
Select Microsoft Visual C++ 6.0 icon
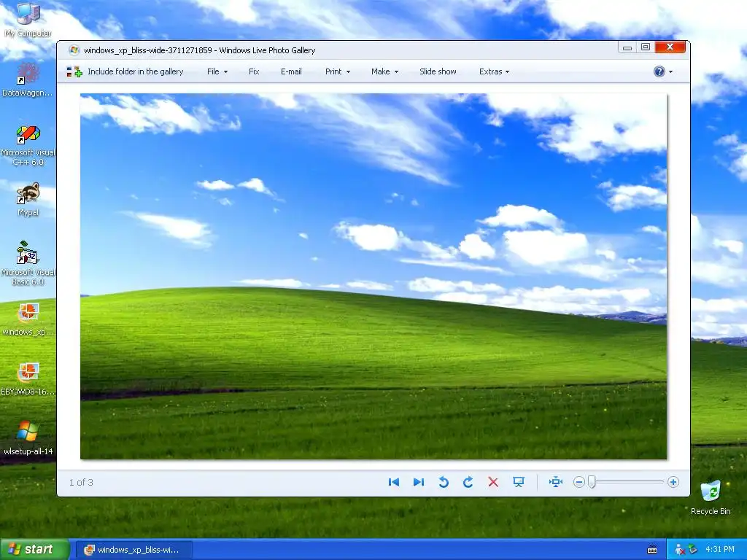point(28,145)
